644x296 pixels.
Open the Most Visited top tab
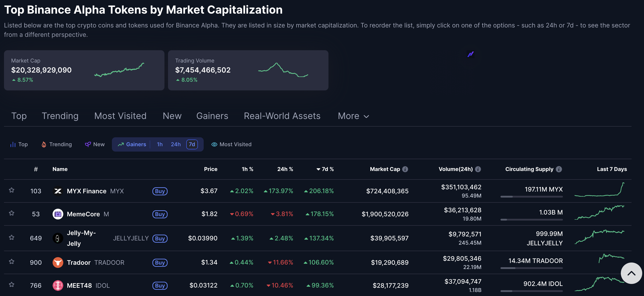[x=120, y=116]
